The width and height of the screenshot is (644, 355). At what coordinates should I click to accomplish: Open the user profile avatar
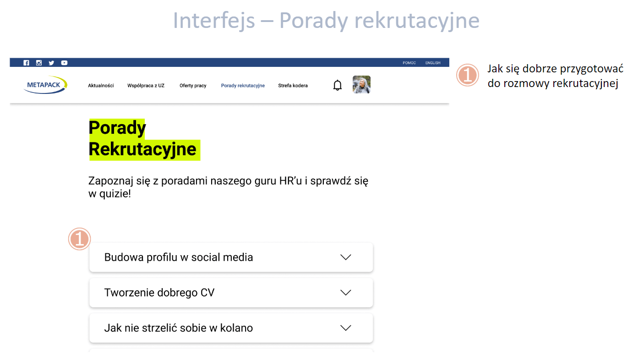pos(361,85)
